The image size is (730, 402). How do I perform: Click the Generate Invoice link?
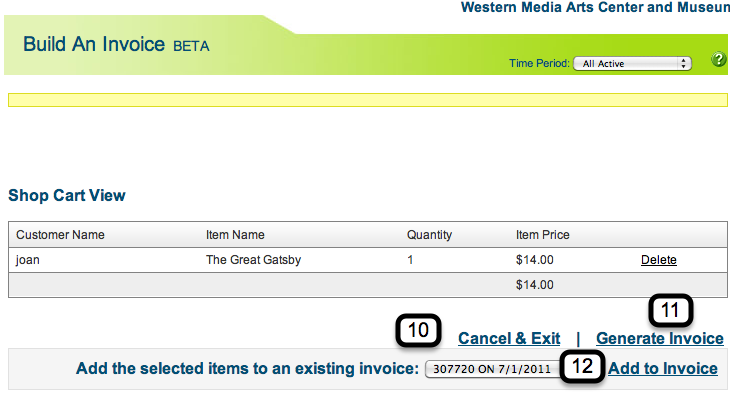[660, 338]
